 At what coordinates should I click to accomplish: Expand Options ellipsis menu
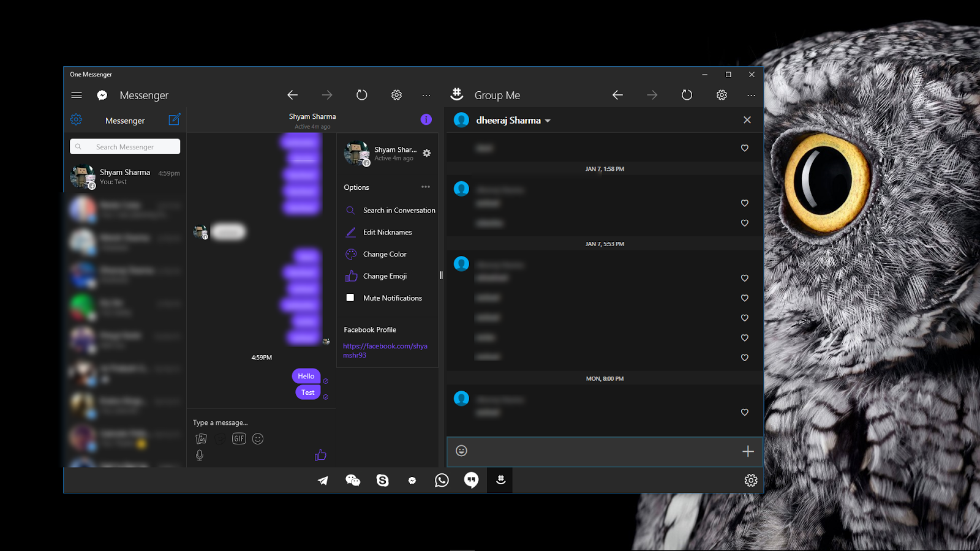(426, 187)
